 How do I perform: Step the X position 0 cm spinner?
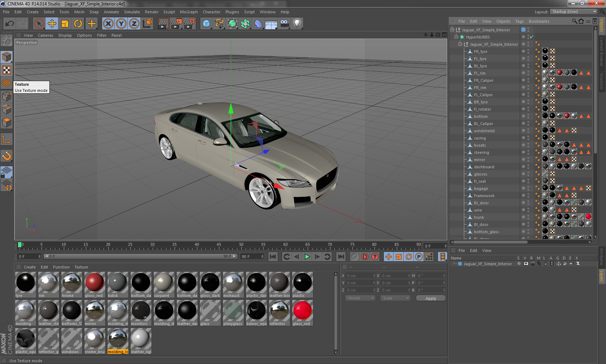coord(374,276)
